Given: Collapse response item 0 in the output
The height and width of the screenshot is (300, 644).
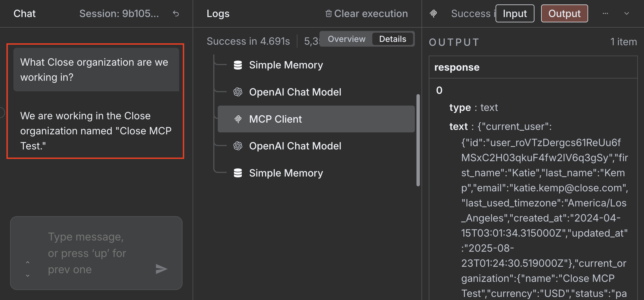Looking at the screenshot, I should coord(439,90).
